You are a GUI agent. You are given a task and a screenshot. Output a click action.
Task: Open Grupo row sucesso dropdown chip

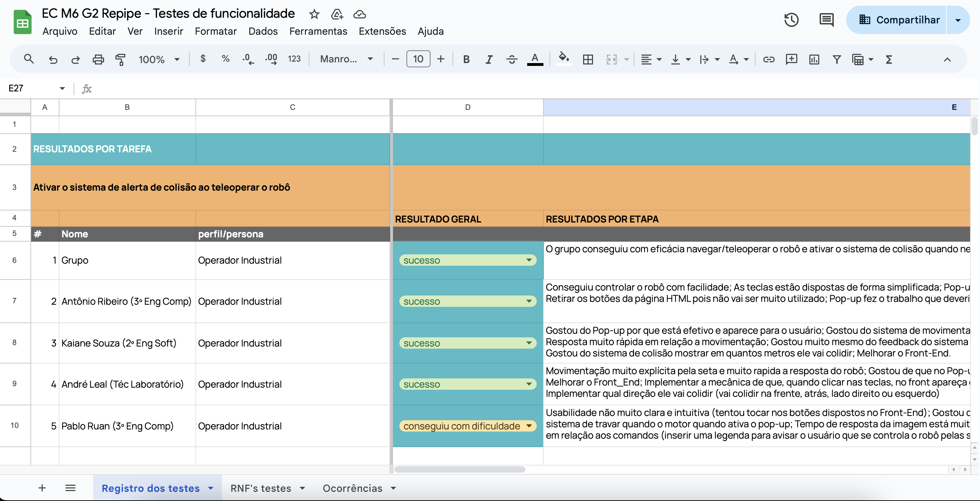coord(468,260)
